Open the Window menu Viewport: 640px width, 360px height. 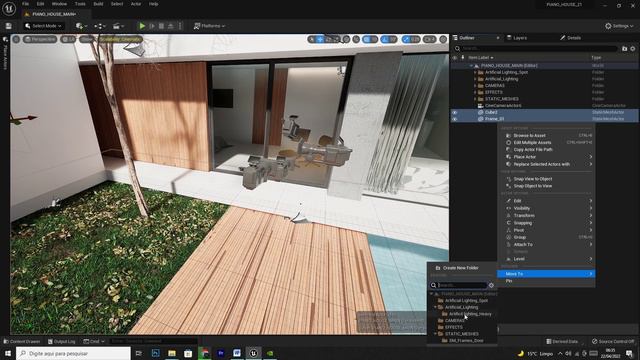tap(59, 4)
